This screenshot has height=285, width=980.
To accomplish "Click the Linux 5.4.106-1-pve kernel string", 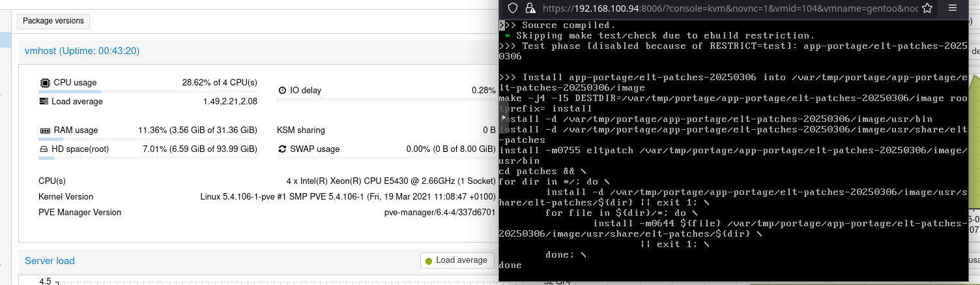I will tap(348, 197).
